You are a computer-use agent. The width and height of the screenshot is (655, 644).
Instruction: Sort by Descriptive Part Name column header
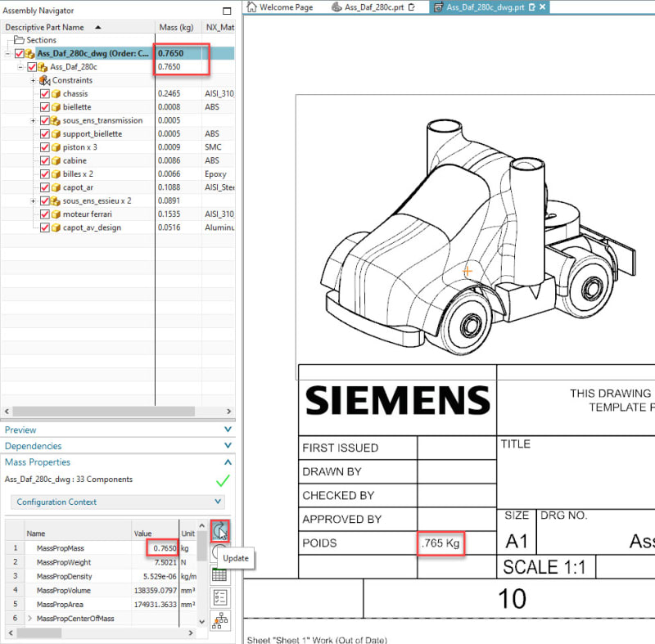[78, 27]
